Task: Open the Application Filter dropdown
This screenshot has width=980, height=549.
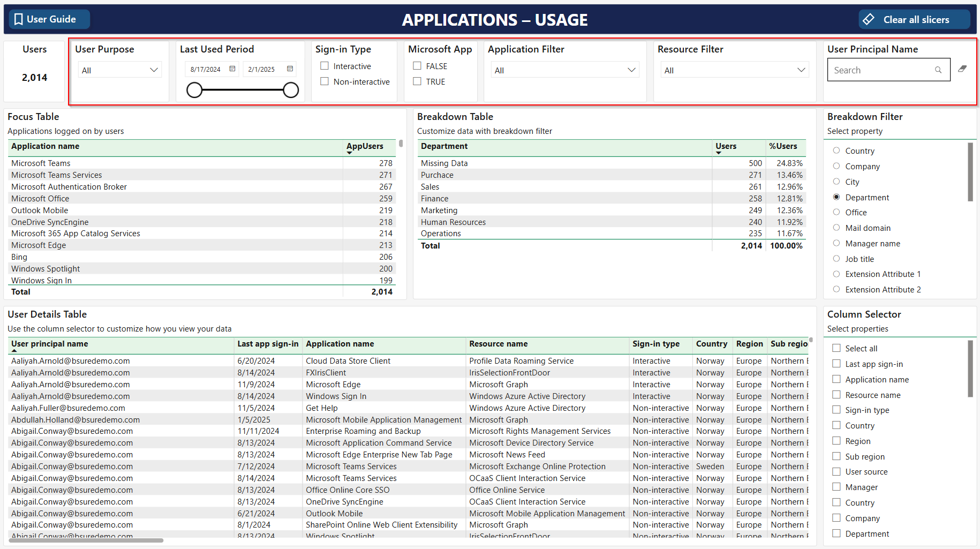Action: tap(631, 70)
